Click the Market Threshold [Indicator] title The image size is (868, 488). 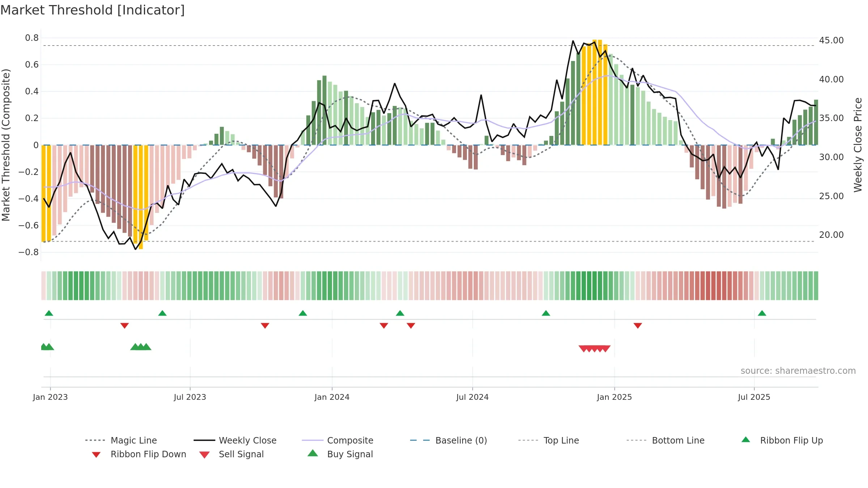coord(93,10)
